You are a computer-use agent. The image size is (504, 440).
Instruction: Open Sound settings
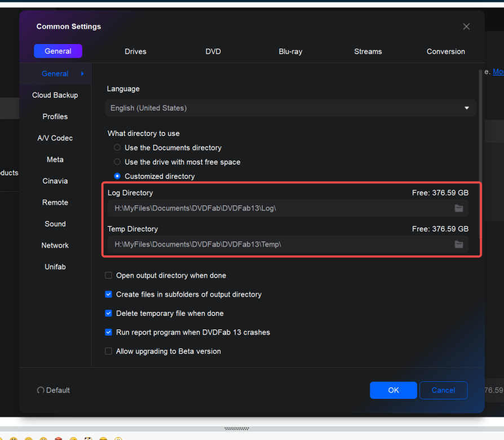(x=55, y=224)
